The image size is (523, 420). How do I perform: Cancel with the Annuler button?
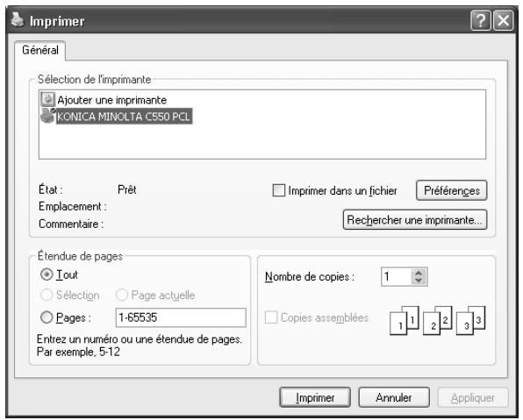coord(394,397)
